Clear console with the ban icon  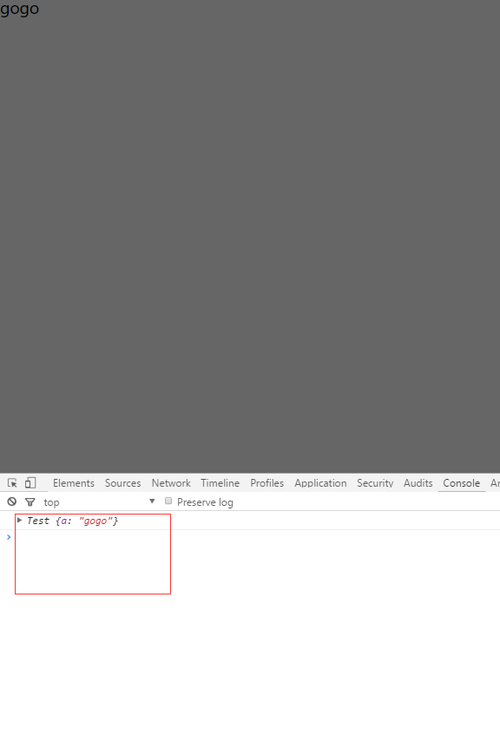tap(12, 502)
